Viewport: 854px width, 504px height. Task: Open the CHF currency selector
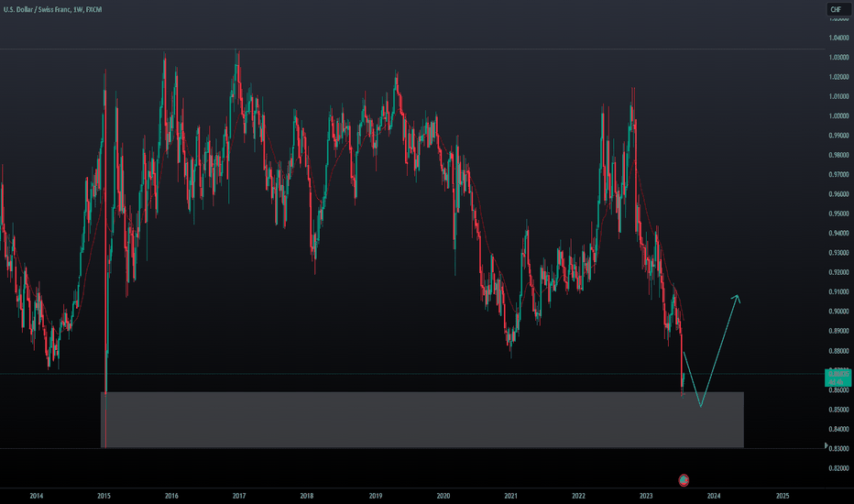(x=838, y=9)
